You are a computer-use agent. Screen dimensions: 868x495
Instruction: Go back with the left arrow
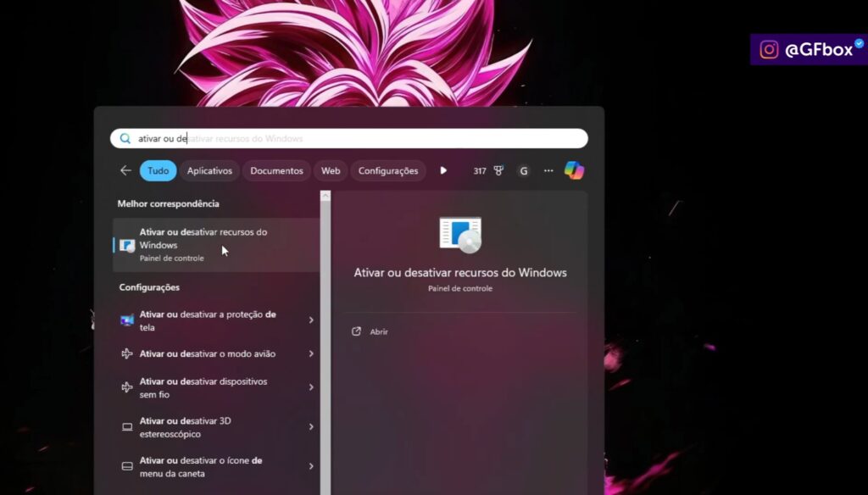(125, 170)
